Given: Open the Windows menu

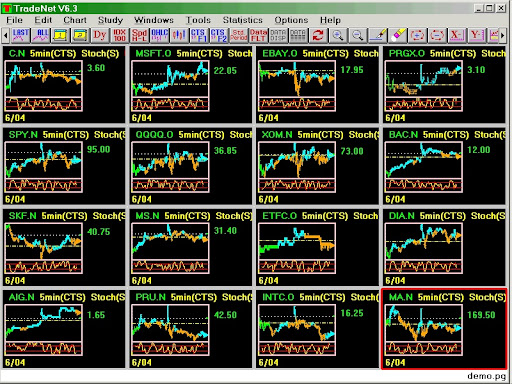Looking at the screenshot, I should [154, 20].
